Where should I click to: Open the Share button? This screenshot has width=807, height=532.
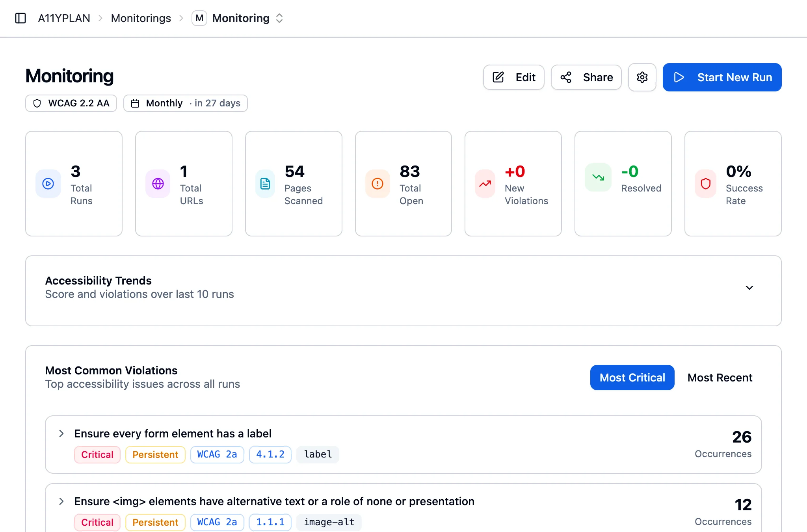[586, 77]
